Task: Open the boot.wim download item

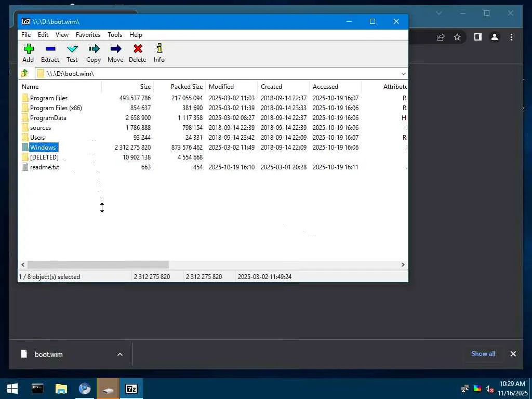Action: (x=48, y=354)
